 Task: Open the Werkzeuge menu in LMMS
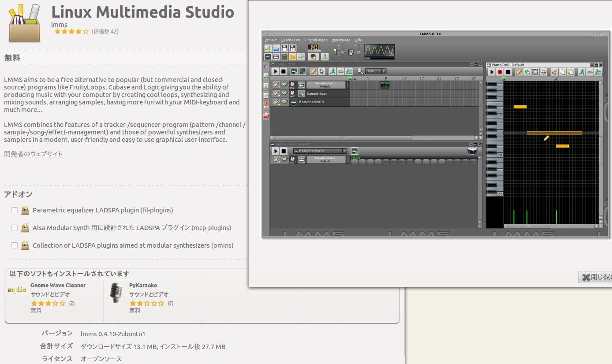pos(341,40)
